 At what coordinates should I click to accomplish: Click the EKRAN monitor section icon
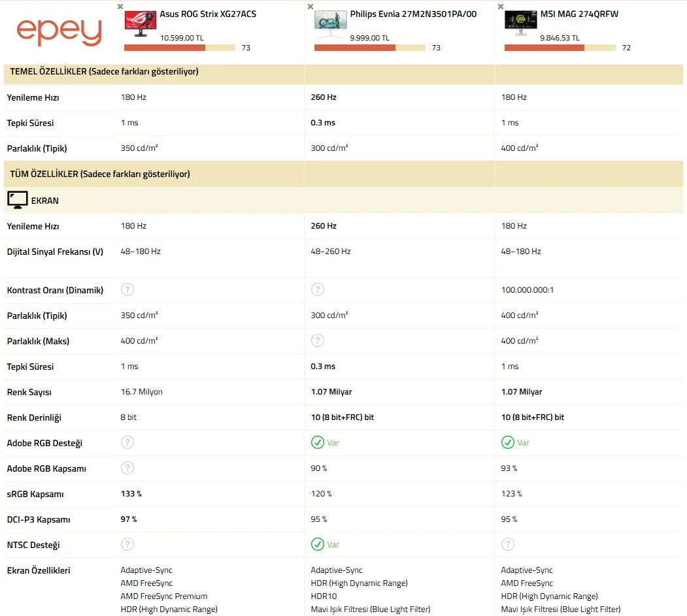pyautogui.click(x=18, y=200)
